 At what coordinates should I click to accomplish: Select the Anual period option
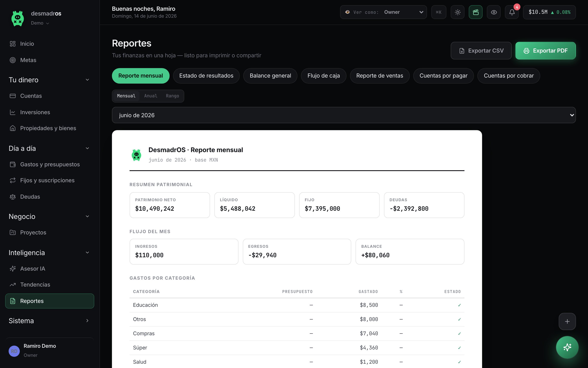click(x=151, y=96)
